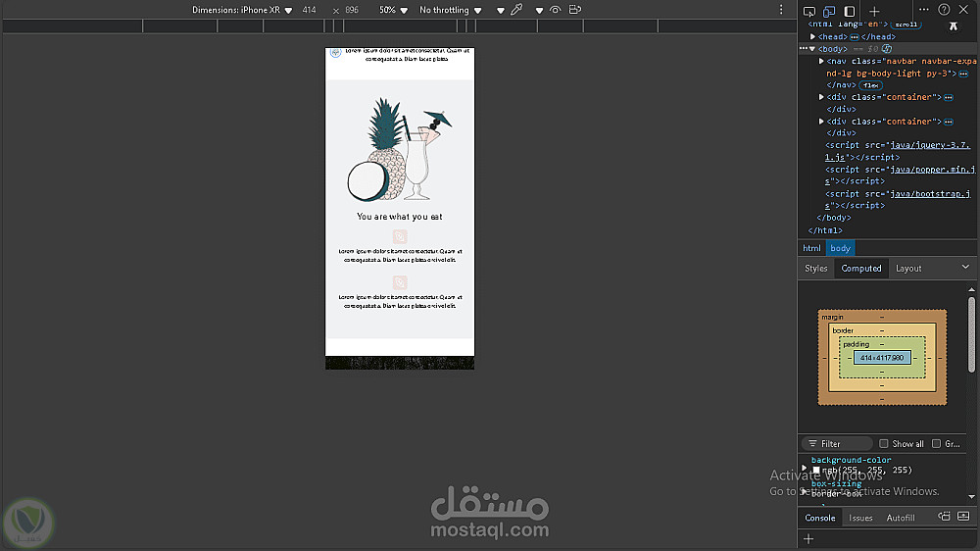Image resolution: width=980 pixels, height=551 pixels.
Task: Select html breadcrumb
Action: (811, 248)
